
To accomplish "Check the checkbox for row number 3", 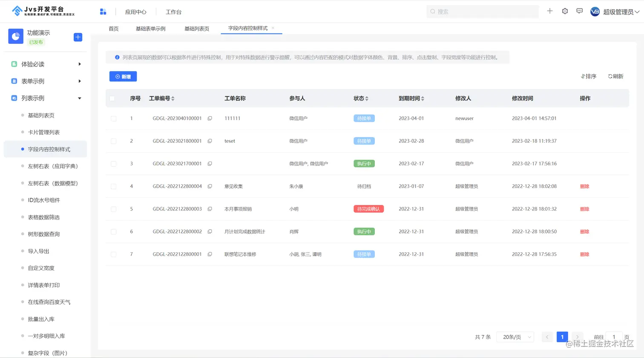I will click(x=113, y=164).
